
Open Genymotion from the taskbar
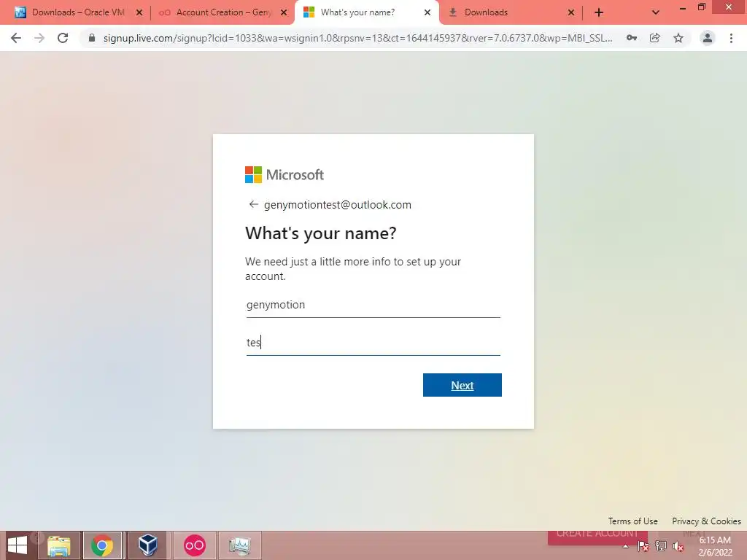click(x=194, y=545)
